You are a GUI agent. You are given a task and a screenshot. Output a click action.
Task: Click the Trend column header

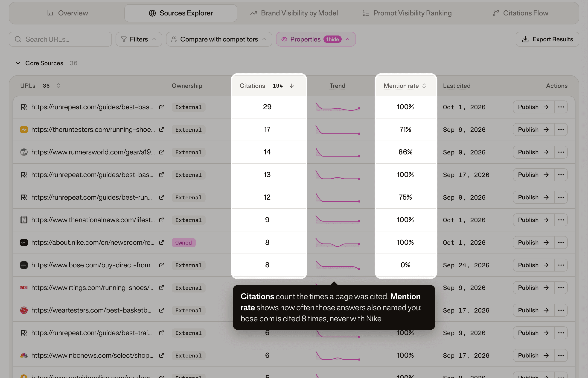[337, 86]
